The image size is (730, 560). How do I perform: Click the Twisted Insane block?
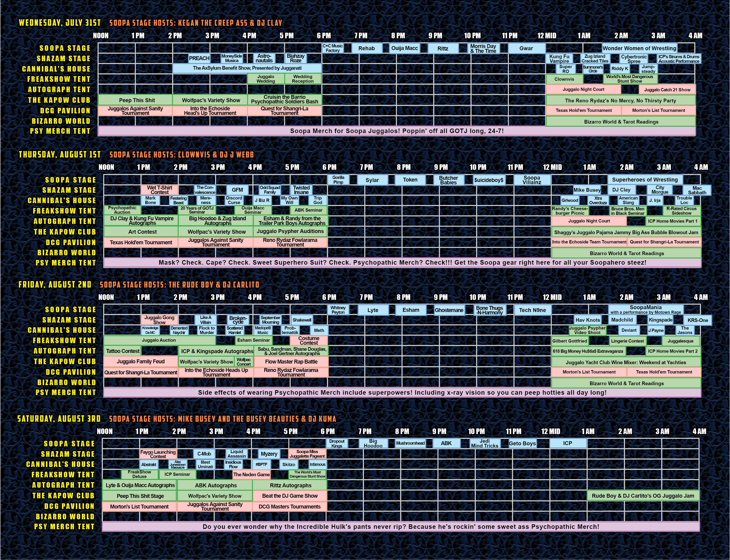(301, 190)
